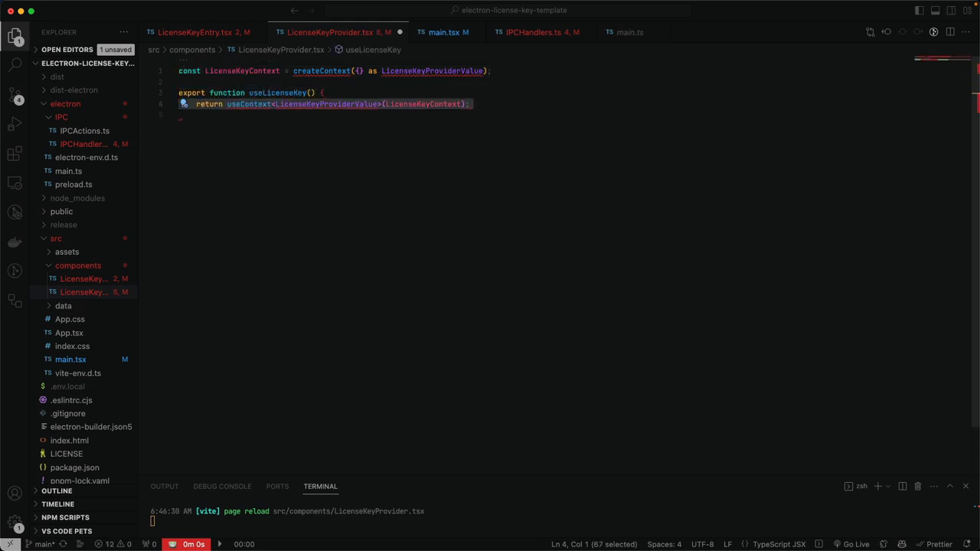
Task: Toggle Secondary Side Bar visibility
Action: coord(951,11)
